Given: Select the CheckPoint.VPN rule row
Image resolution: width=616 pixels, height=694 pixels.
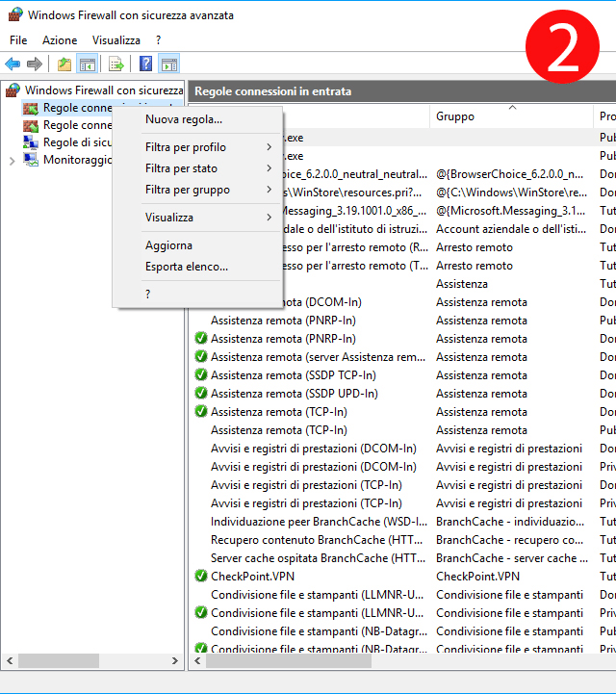Looking at the screenshot, I should [x=252, y=577].
